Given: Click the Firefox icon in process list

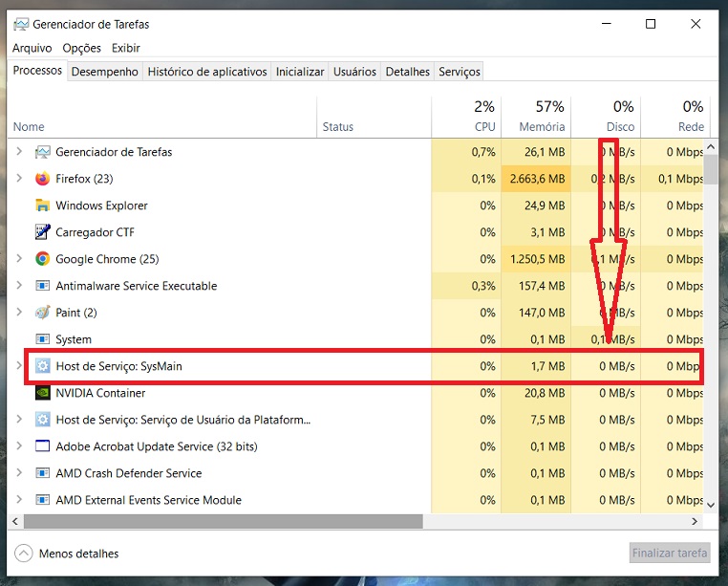Looking at the screenshot, I should (x=43, y=179).
